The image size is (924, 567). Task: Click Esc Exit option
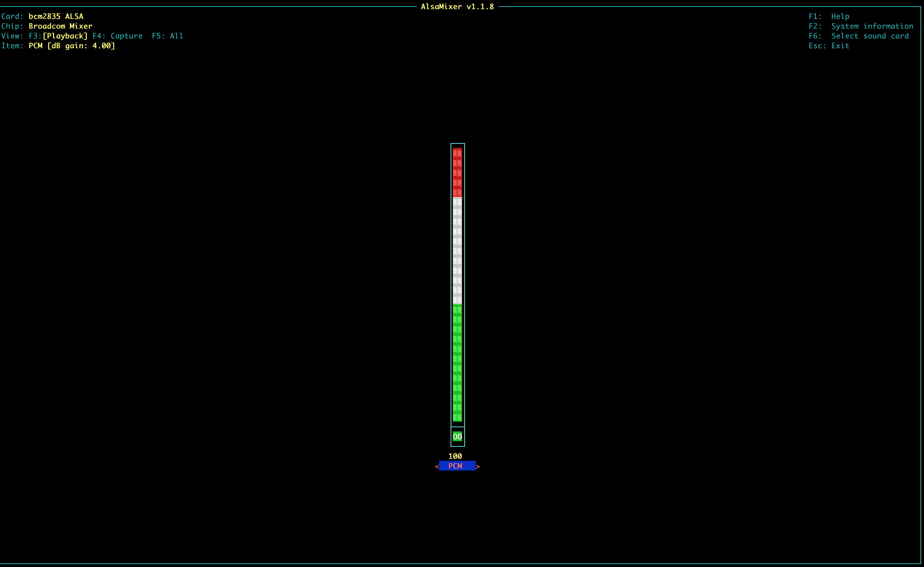pos(829,46)
